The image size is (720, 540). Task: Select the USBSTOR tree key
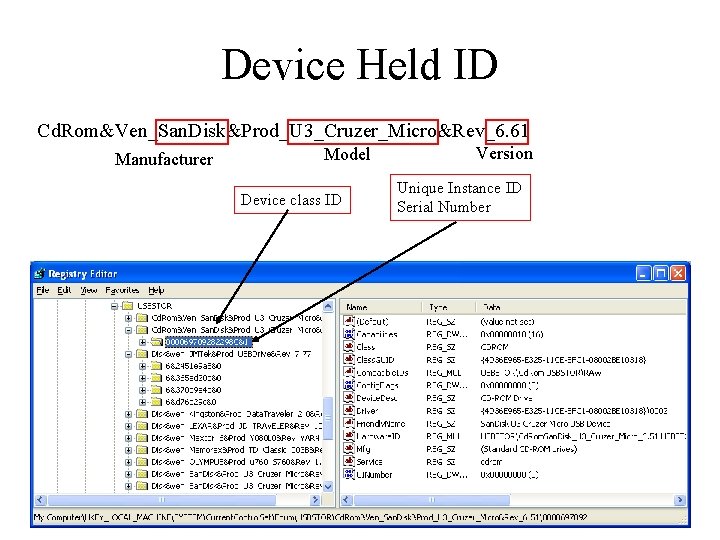point(155,306)
